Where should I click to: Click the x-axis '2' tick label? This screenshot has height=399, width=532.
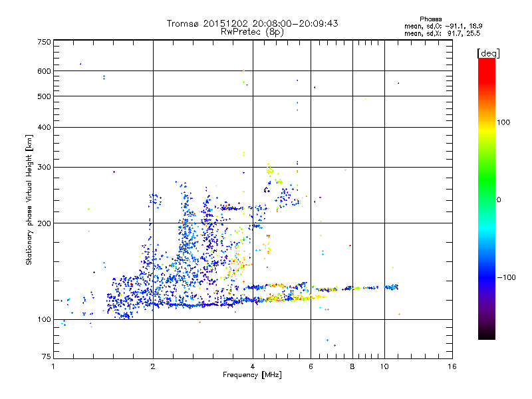coord(153,367)
